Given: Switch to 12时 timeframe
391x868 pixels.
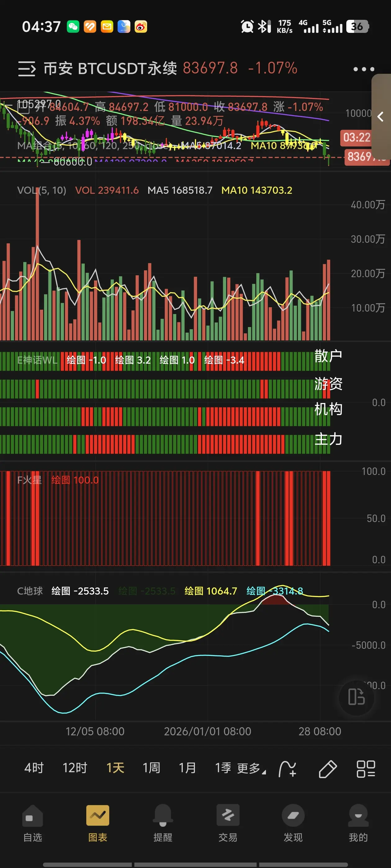Looking at the screenshot, I should click(75, 768).
